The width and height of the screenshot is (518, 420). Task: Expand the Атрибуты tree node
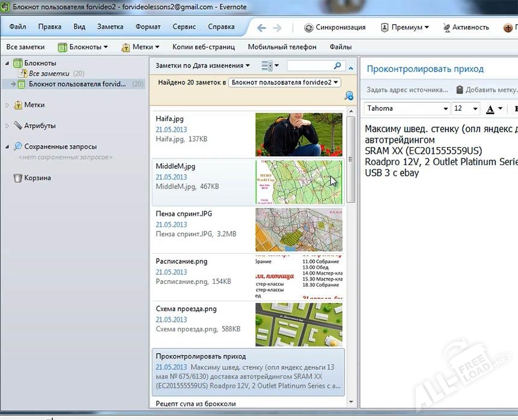click(7, 126)
